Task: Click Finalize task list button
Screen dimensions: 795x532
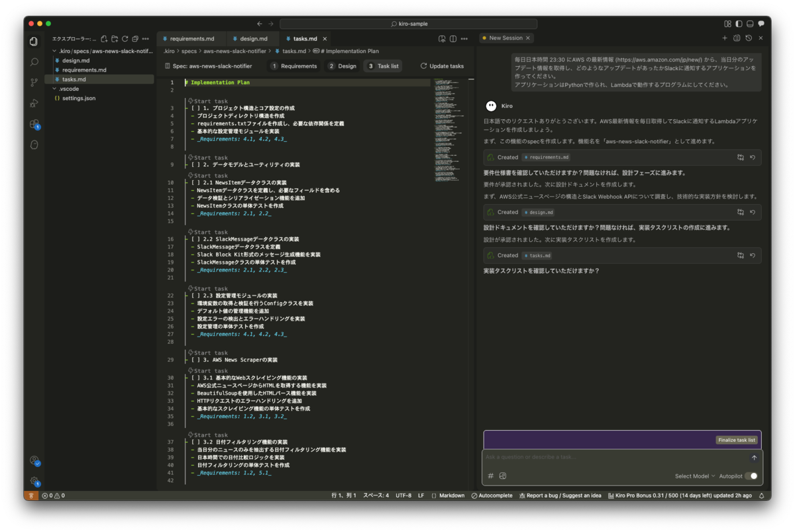Action: (x=737, y=440)
